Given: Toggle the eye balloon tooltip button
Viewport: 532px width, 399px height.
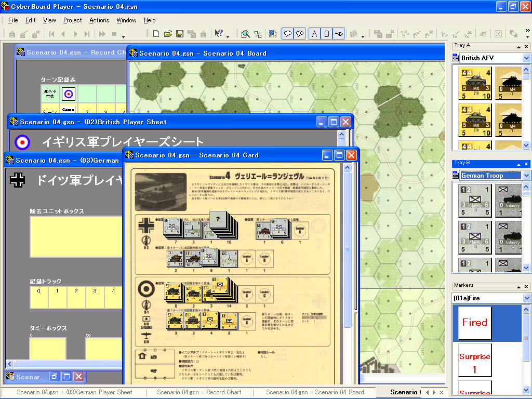Looking at the screenshot, I should [x=300, y=34].
